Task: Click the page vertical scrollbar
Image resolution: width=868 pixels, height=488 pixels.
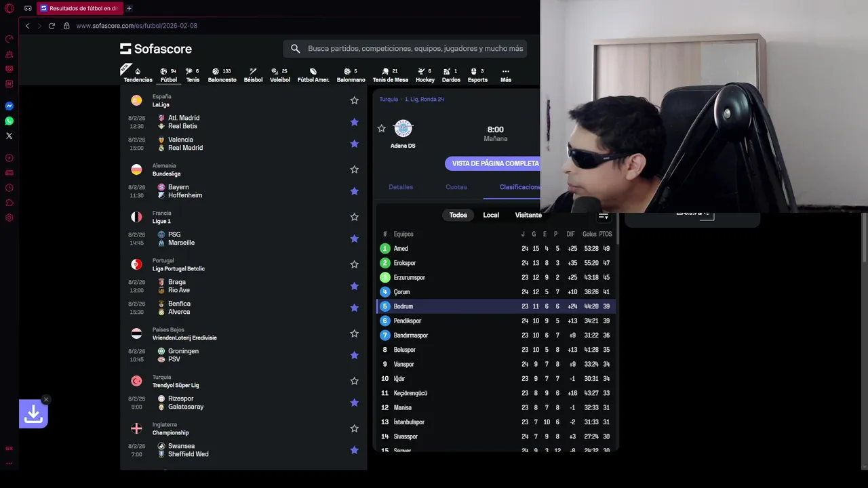Action: pos(865,237)
